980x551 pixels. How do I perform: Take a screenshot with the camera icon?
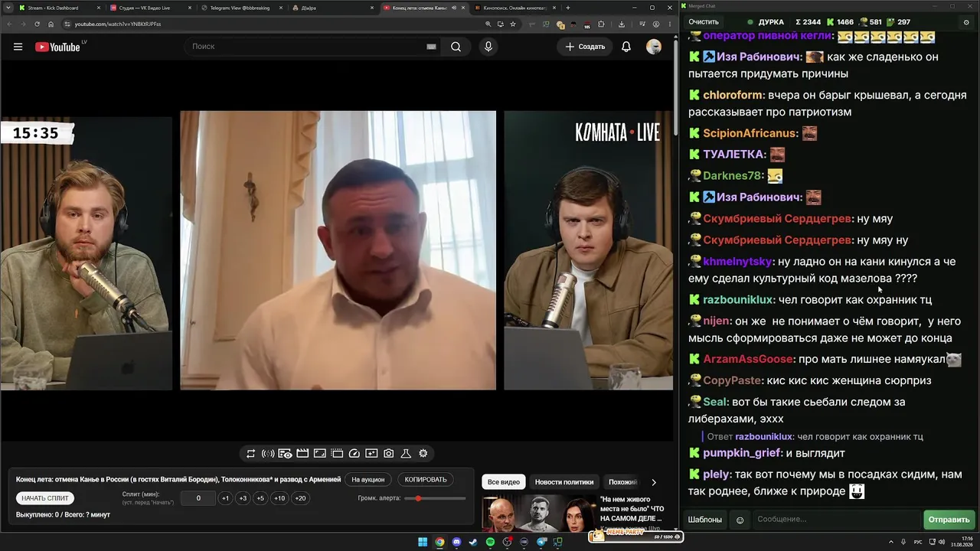(389, 454)
